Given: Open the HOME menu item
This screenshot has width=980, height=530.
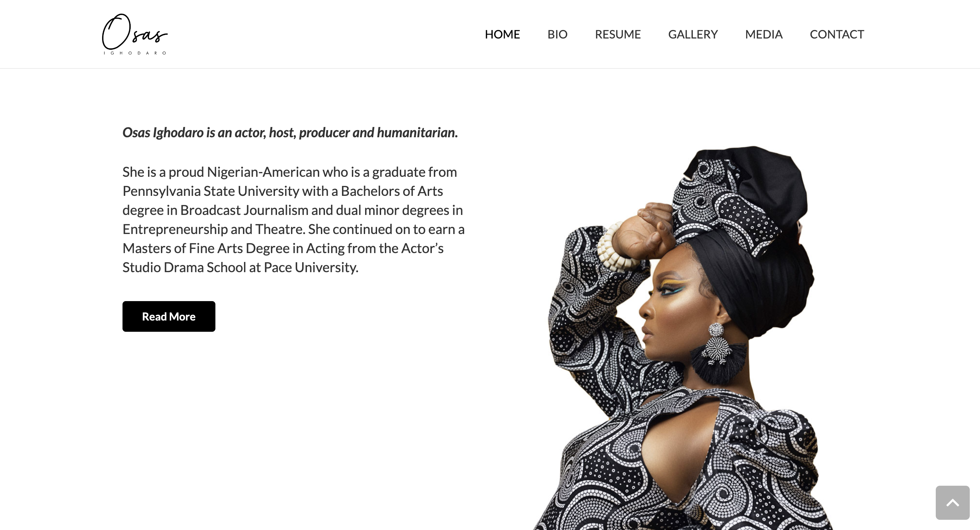Looking at the screenshot, I should pos(502,34).
